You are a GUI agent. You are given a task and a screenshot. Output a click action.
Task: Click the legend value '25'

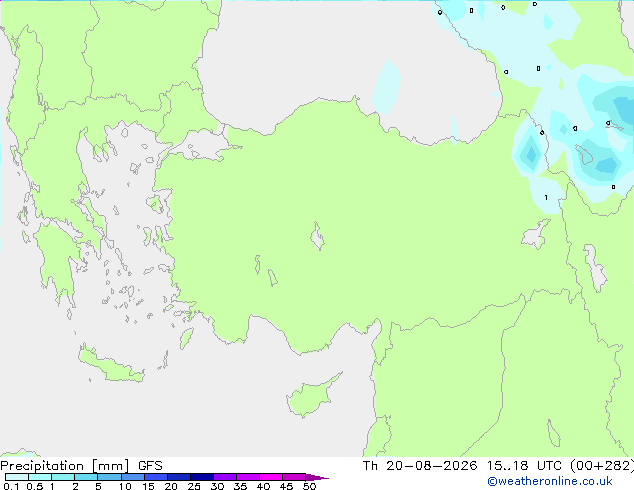click(194, 486)
